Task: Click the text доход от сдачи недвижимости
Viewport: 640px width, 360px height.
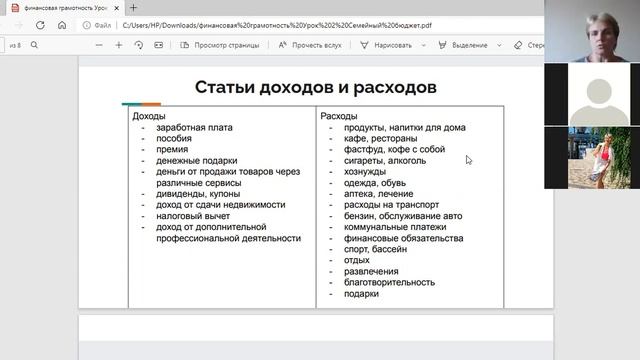Action: tap(220, 205)
